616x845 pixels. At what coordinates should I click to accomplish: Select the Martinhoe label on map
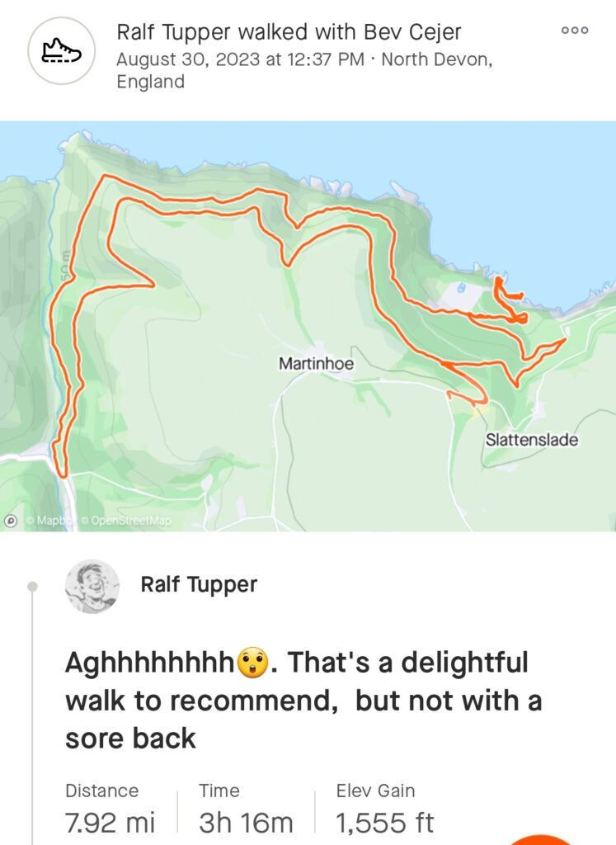316,364
